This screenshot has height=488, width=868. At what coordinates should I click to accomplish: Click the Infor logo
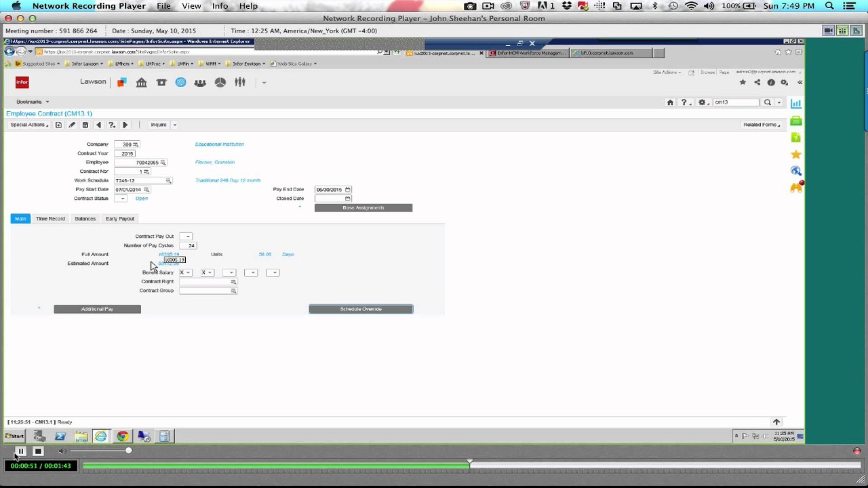tap(22, 82)
